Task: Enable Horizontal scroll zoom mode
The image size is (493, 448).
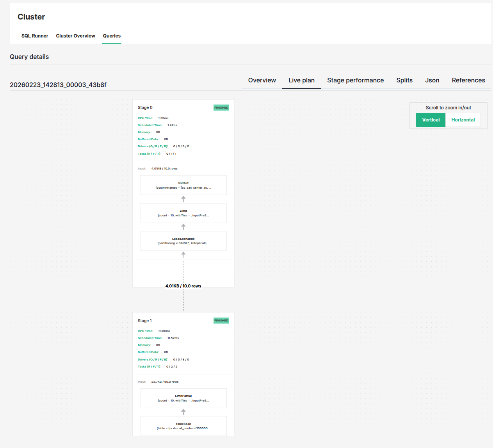Action: coord(463,120)
